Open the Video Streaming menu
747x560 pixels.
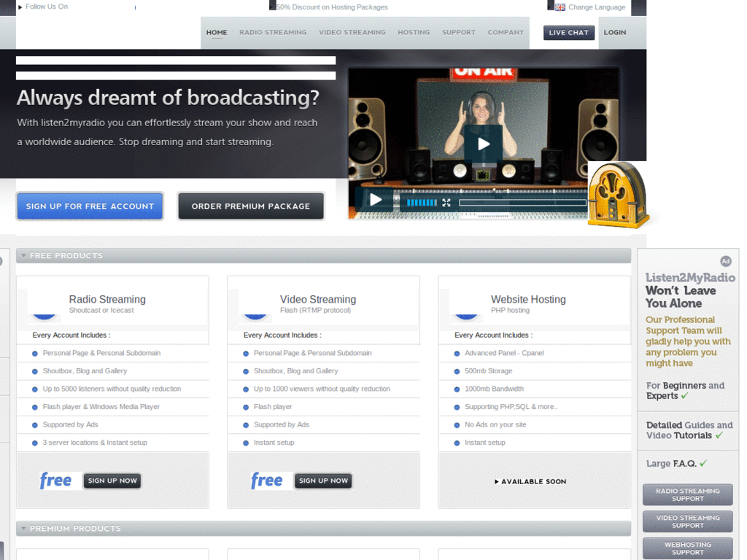tap(352, 32)
